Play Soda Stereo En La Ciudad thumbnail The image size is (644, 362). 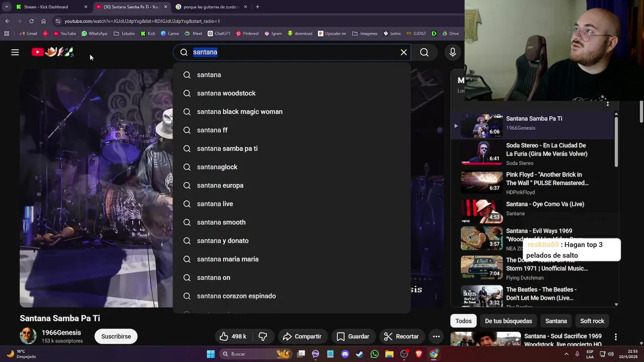click(x=481, y=153)
